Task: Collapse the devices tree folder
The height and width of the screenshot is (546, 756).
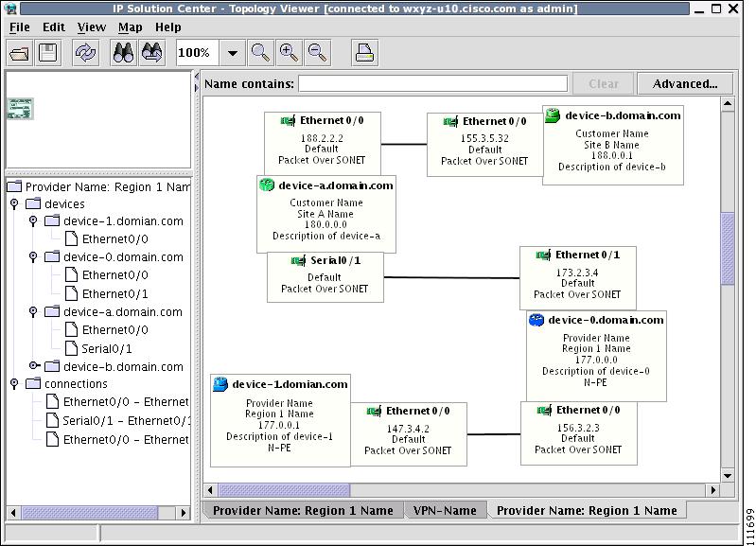Action: point(14,203)
